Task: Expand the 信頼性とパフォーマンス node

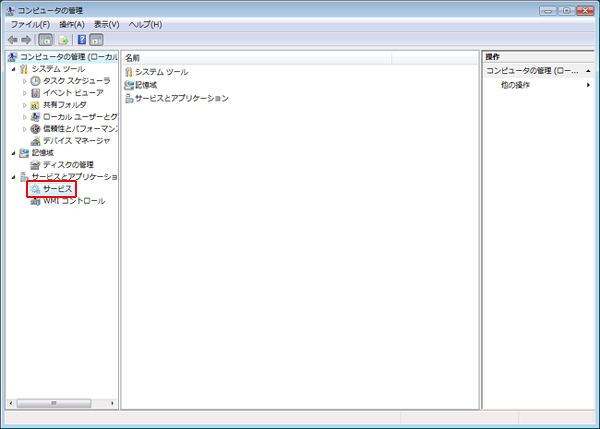Action: click(x=24, y=129)
